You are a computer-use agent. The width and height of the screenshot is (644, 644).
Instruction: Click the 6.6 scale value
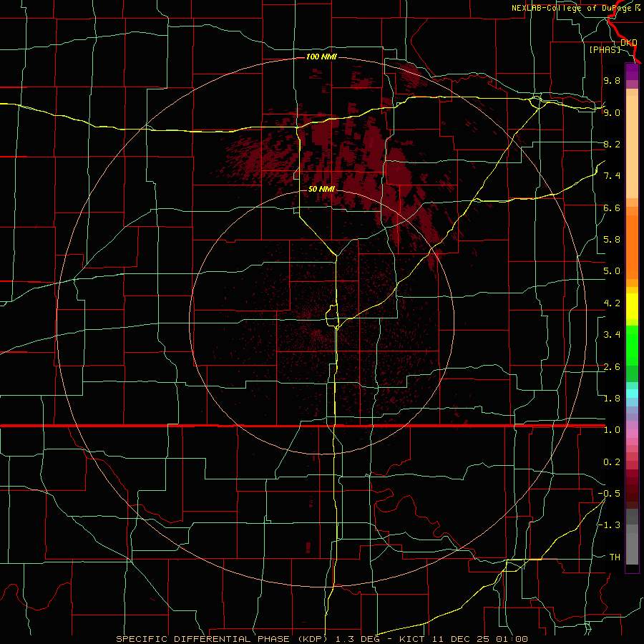pyautogui.click(x=612, y=208)
